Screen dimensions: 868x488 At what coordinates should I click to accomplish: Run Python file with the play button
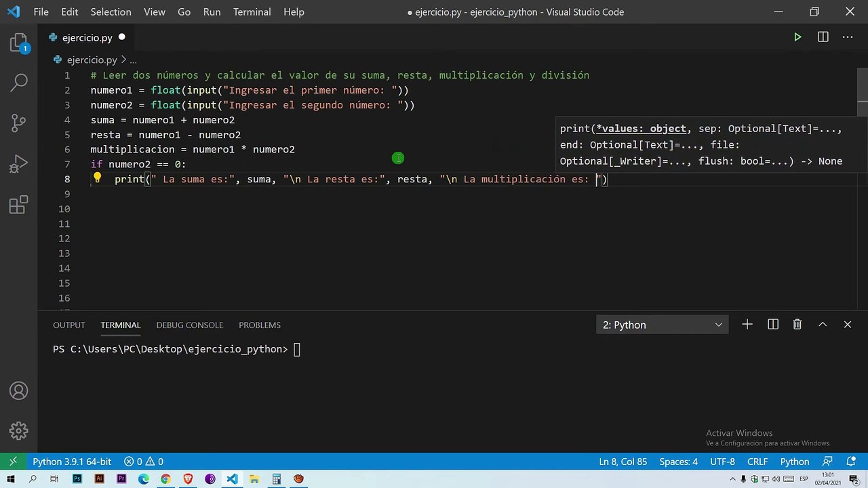(x=797, y=37)
